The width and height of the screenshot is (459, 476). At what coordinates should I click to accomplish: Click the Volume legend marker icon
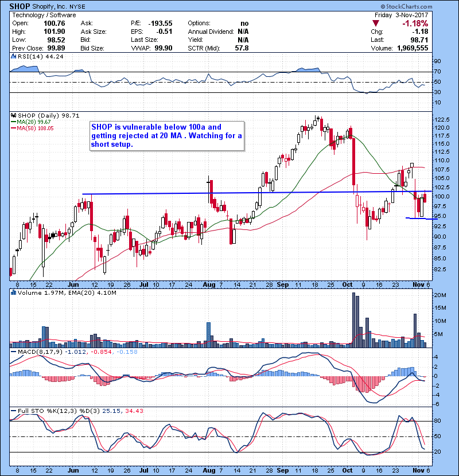pos(13,293)
